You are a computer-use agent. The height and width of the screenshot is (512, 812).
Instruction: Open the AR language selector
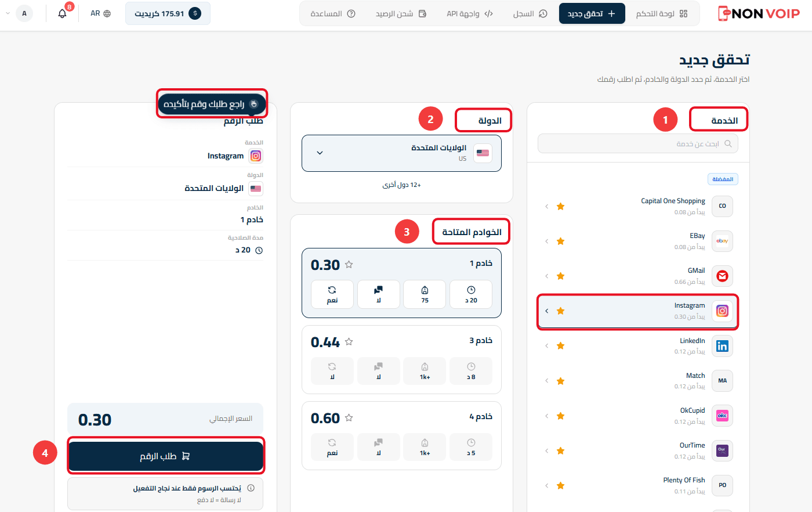pos(101,13)
